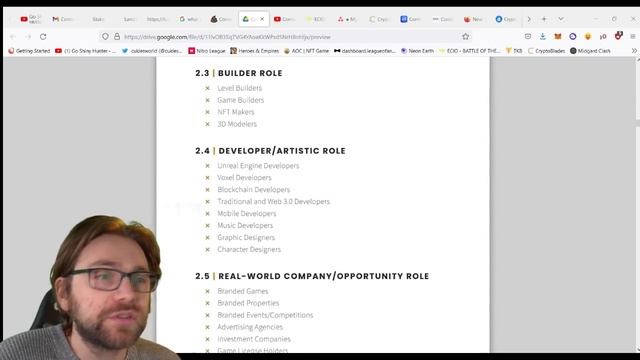This screenshot has height=360, width=640.
Task: List all tabs dropdown chevron
Action: click(x=561, y=19)
